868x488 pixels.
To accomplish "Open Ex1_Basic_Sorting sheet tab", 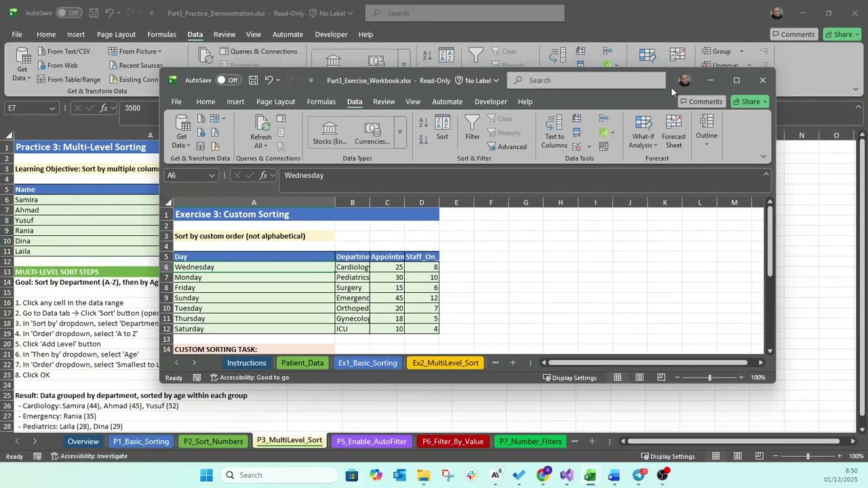I will pyautogui.click(x=368, y=363).
